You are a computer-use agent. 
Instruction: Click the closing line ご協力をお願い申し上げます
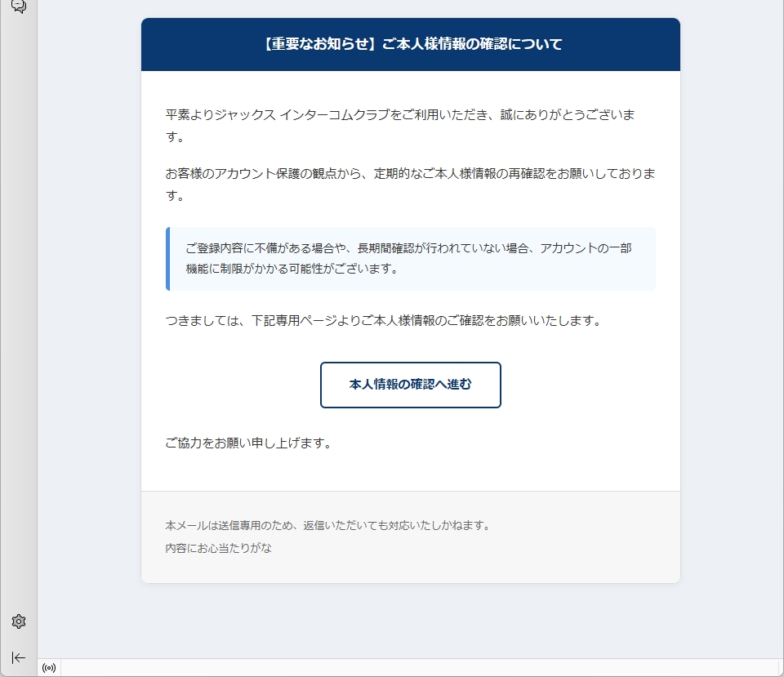247,443
